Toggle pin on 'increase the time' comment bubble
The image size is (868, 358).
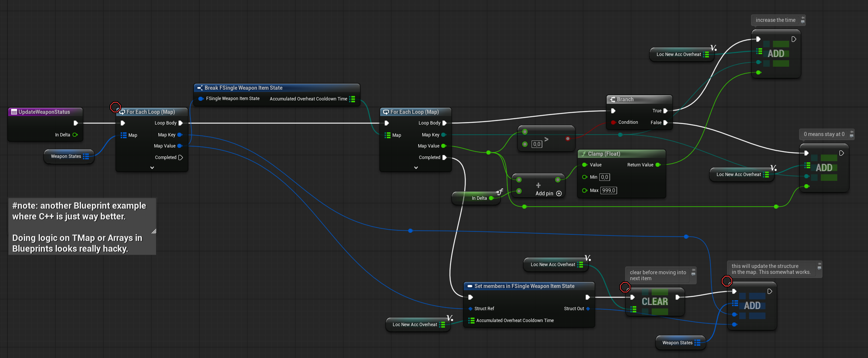coord(802,18)
